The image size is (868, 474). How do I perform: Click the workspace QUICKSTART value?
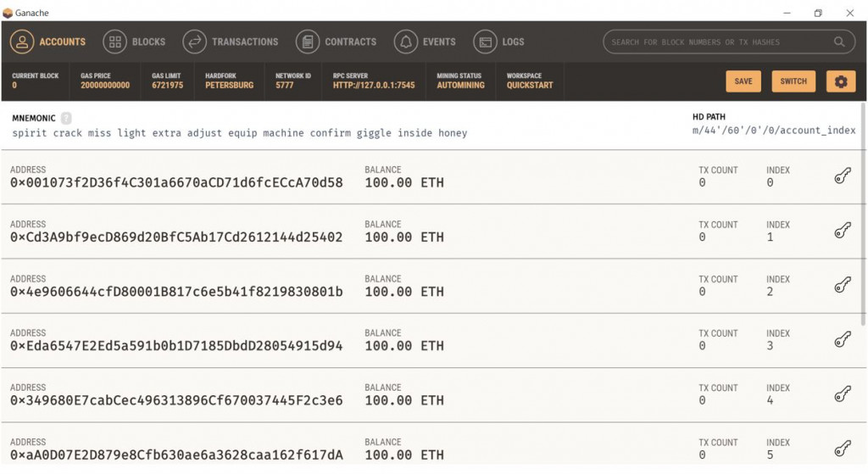point(530,86)
